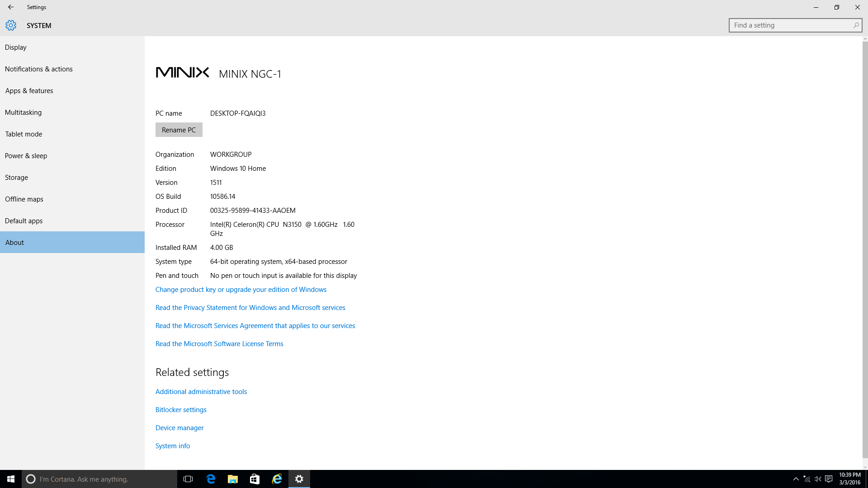This screenshot has height=488, width=868.
Task: Click the Organization value WORKGROUP
Action: (x=231, y=155)
